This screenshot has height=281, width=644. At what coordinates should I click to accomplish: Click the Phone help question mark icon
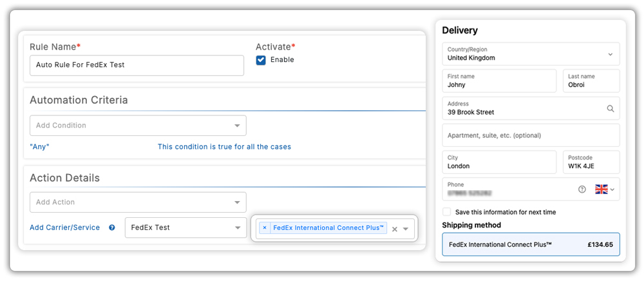click(582, 189)
